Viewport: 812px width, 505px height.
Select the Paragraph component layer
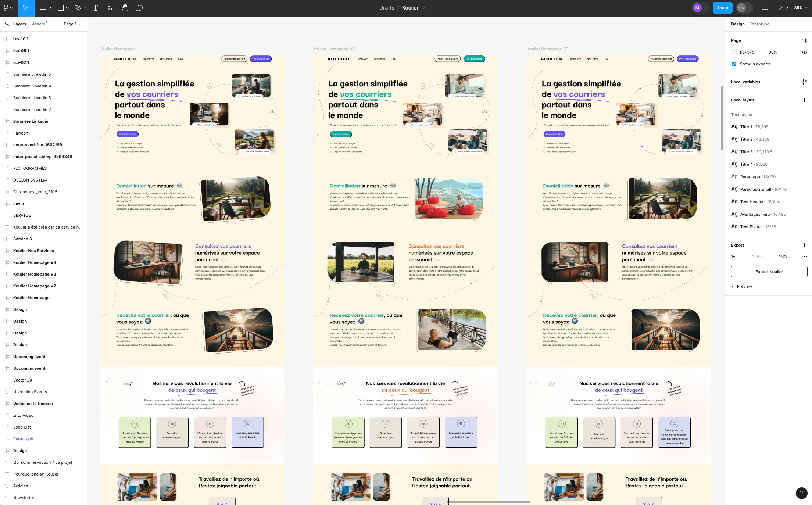click(23, 439)
